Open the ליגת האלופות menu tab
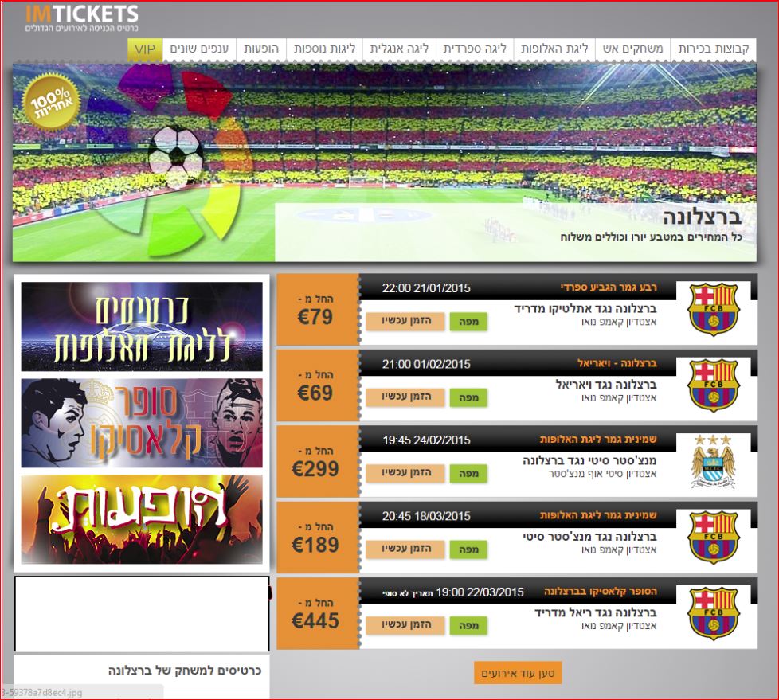This screenshot has width=779, height=700. coord(554,49)
